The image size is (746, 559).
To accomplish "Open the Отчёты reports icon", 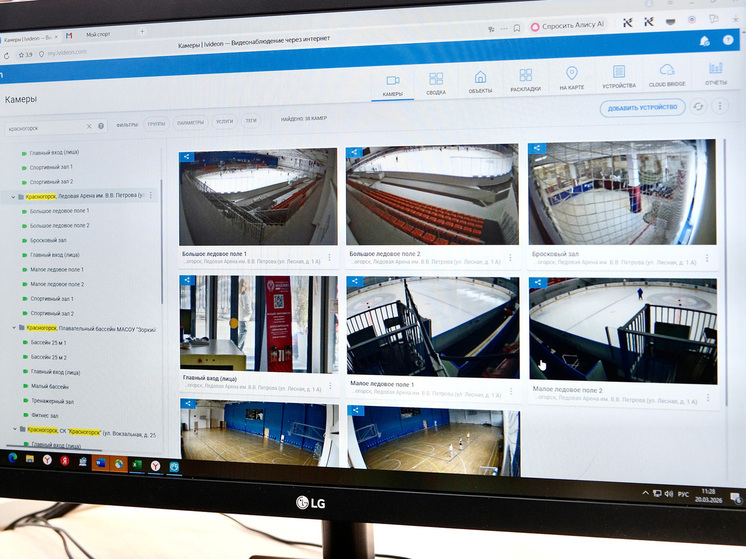I will tap(716, 72).
